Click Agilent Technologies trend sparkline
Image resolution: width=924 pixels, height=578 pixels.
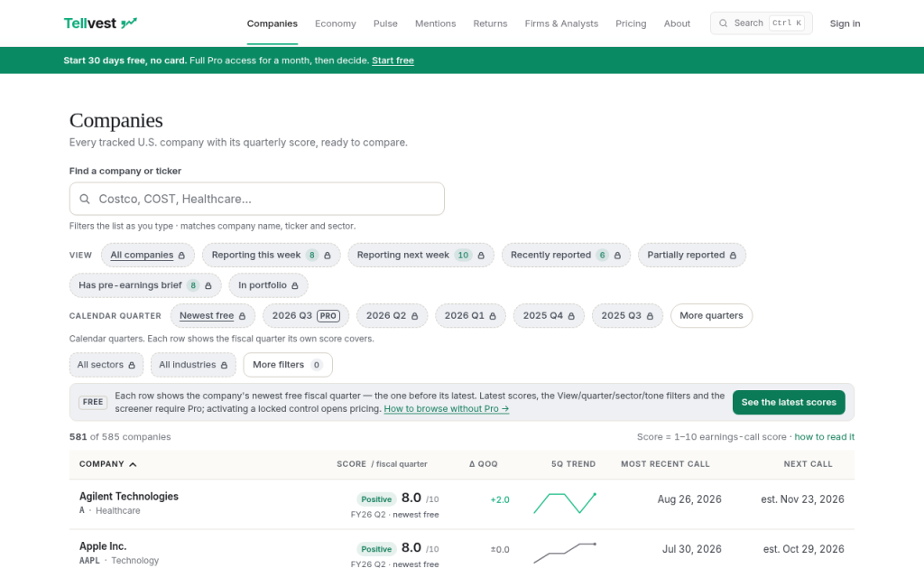565,503
